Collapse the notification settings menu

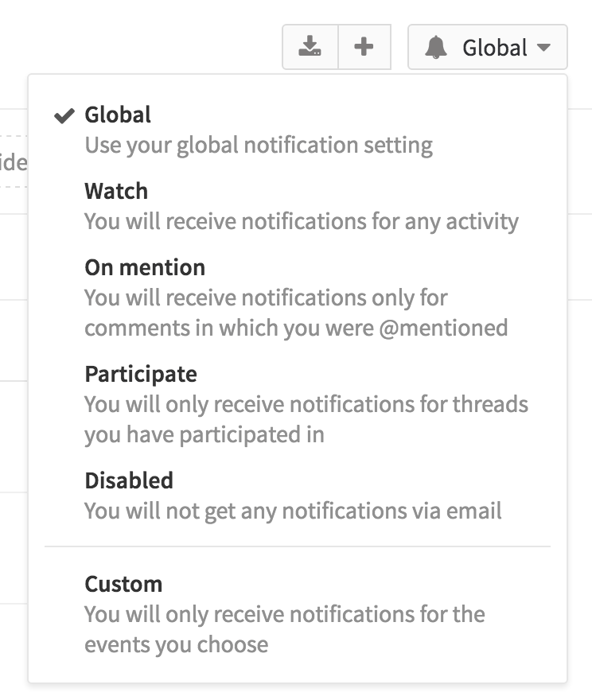pos(488,47)
